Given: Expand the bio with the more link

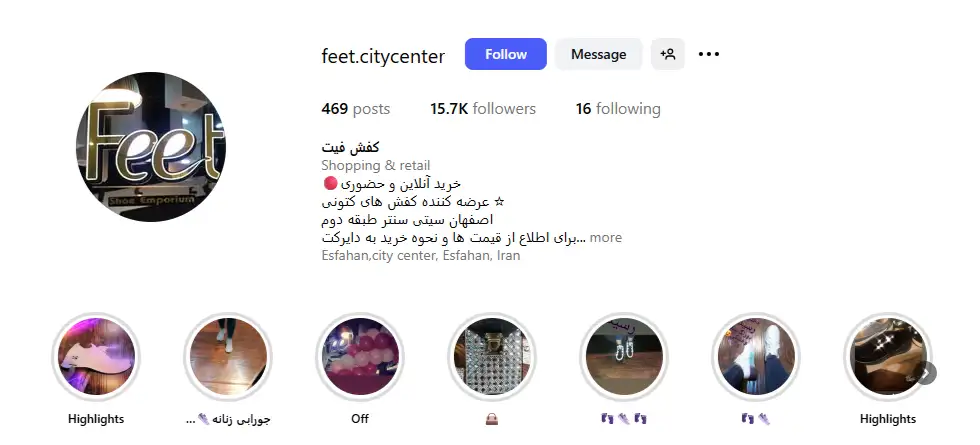Looking at the screenshot, I should [606, 238].
